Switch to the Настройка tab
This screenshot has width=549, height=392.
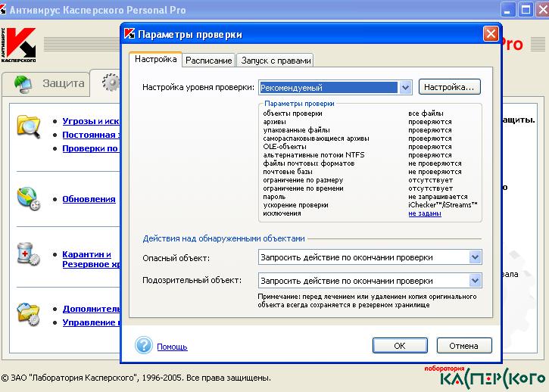pyautogui.click(x=155, y=59)
